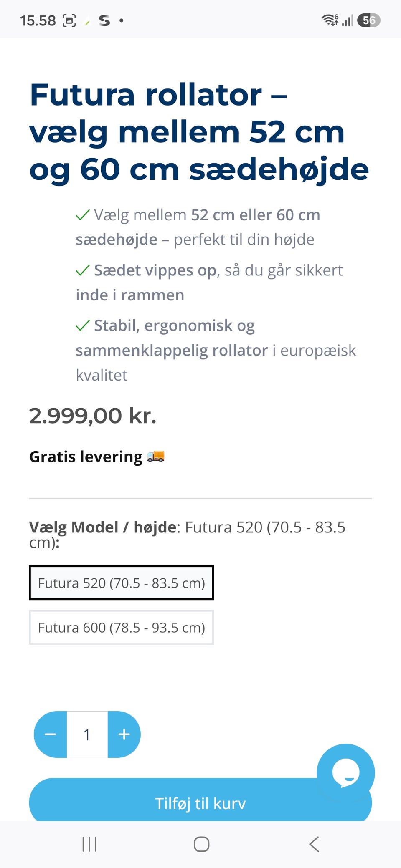The height and width of the screenshot is (868, 401).
Task: Tap the S app notification icon
Action: (104, 20)
